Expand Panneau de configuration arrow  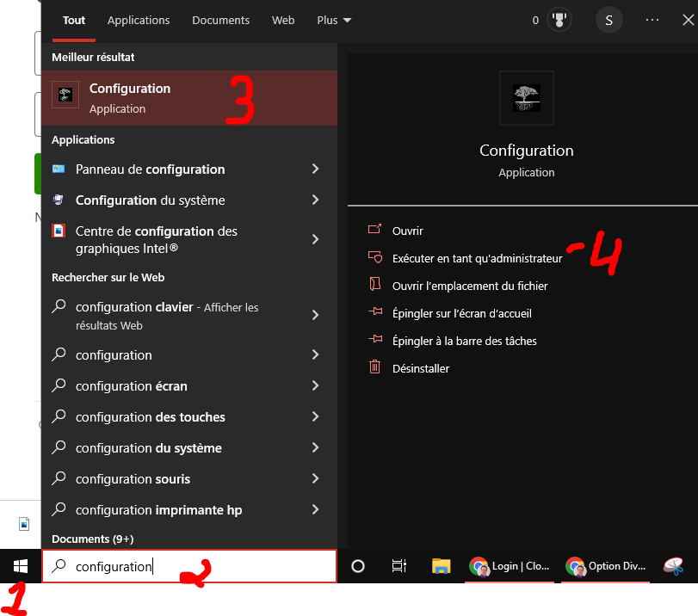coord(315,169)
